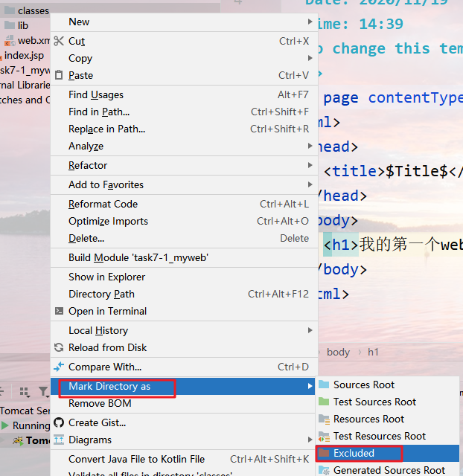Choose Build Module 'task7-1_myweb'

coord(184,257)
